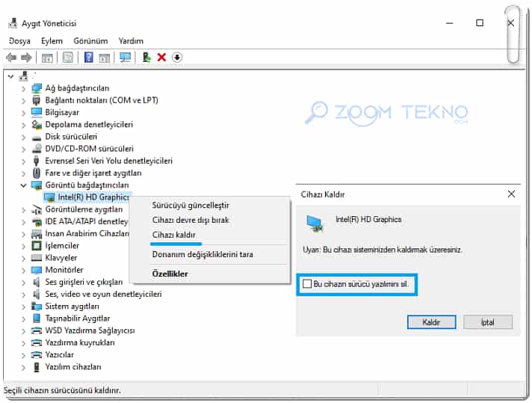Click the Evrensel Seri Veri Yolu USB icon

tap(37, 161)
